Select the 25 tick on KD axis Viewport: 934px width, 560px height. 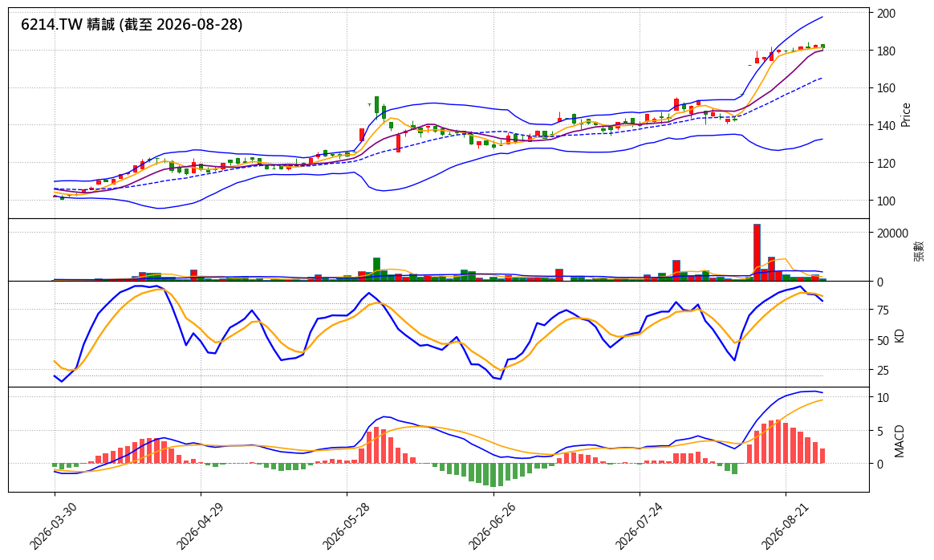click(x=883, y=371)
